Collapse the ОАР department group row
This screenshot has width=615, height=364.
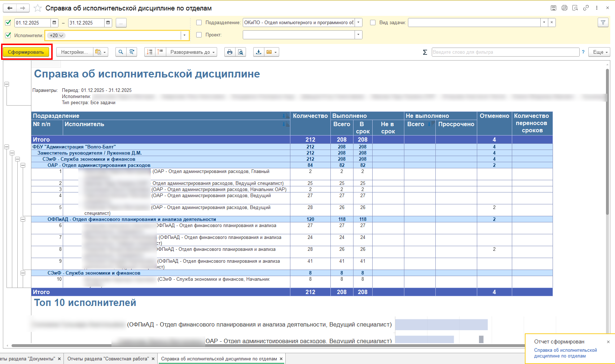[x=23, y=165]
